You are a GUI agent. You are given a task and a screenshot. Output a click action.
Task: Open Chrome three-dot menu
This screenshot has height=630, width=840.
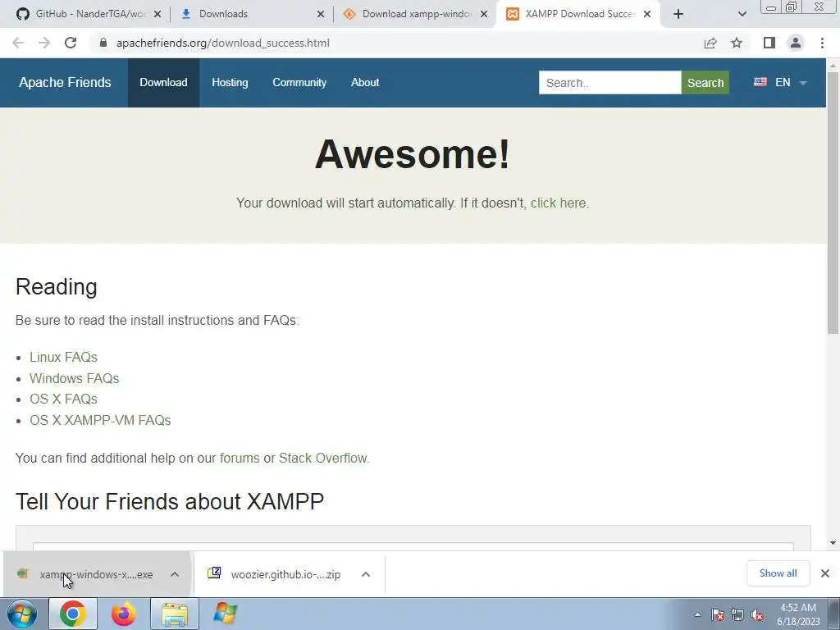coord(822,43)
